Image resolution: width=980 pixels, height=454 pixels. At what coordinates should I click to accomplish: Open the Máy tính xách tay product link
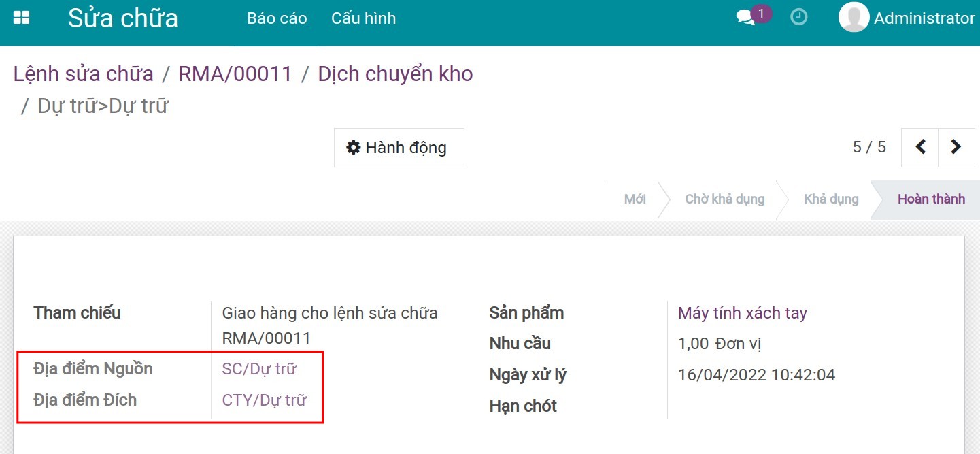pos(743,313)
